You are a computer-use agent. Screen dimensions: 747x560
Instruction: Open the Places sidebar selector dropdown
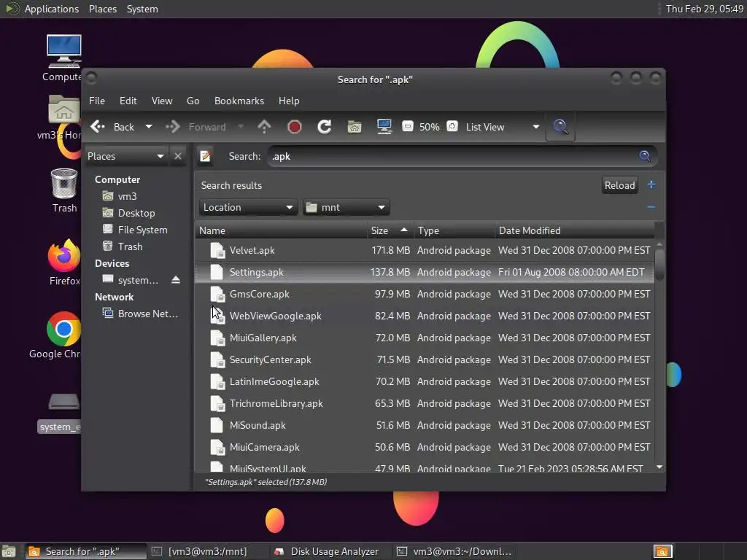click(x=125, y=156)
